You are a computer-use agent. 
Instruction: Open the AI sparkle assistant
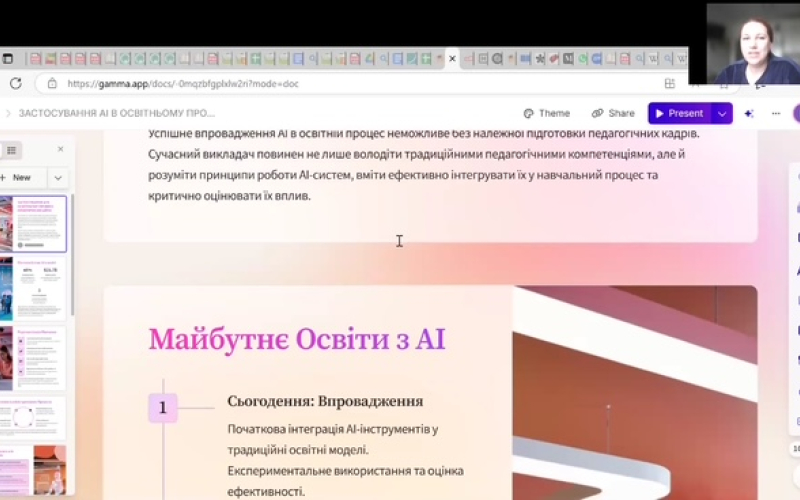(748, 113)
